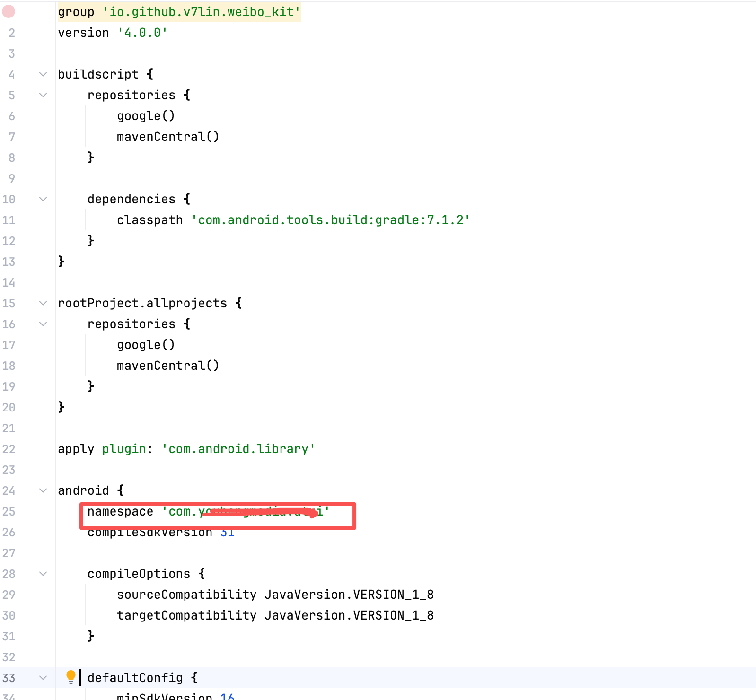Screen dimensions: 756x700
Task: Click the yellow lightbulb quick-fix icon
Action: point(71,677)
